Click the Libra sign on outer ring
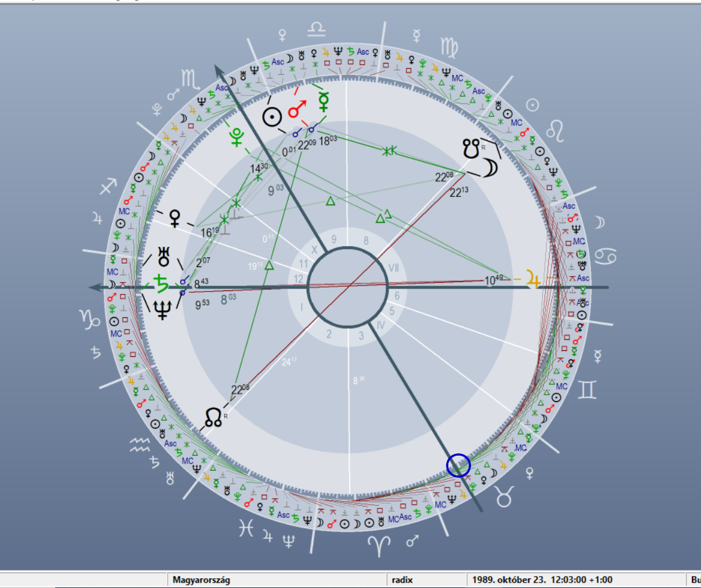Viewport: 701px width, 588px height. pos(318,28)
